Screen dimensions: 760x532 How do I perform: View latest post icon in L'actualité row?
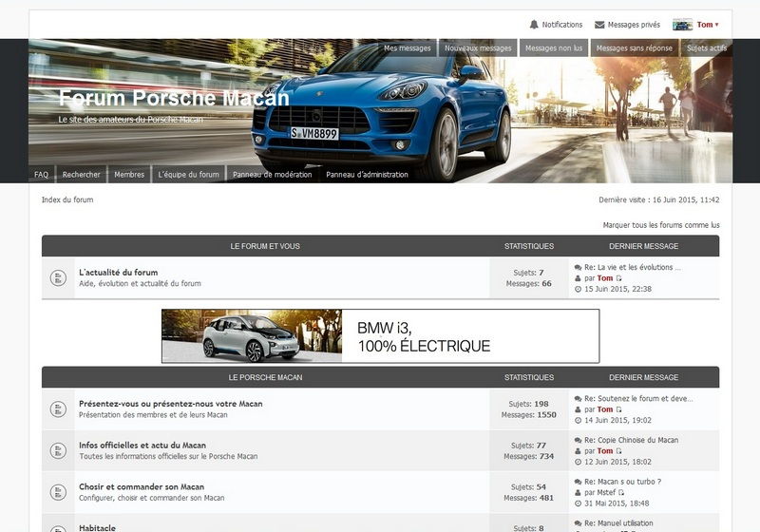619,278
